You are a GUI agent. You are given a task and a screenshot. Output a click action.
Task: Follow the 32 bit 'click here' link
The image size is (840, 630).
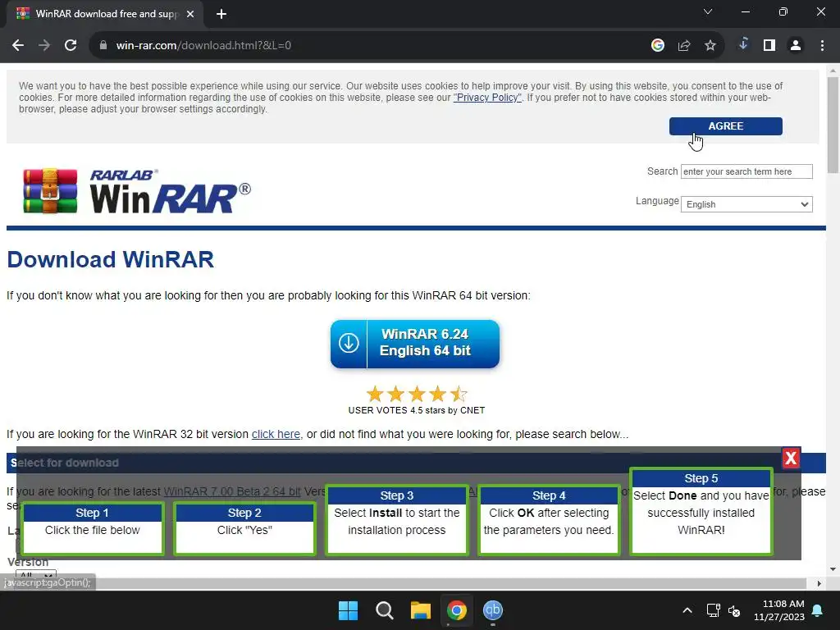click(276, 434)
